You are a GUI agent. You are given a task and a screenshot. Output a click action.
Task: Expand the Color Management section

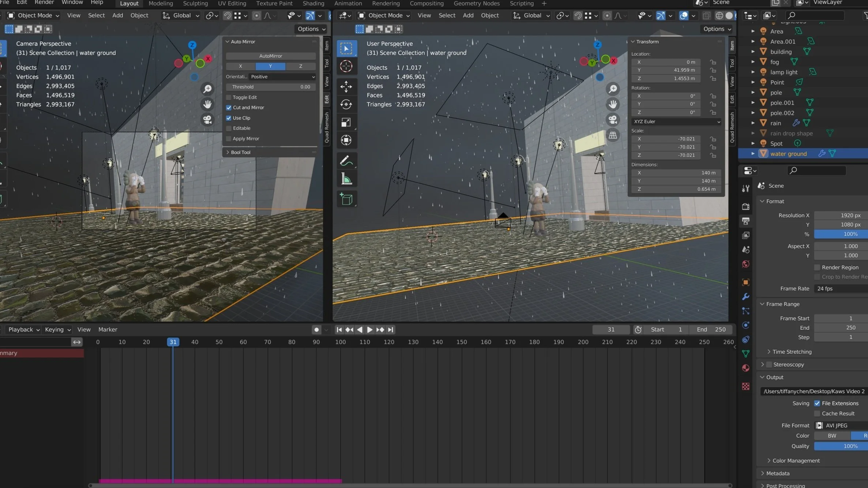click(796, 461)
